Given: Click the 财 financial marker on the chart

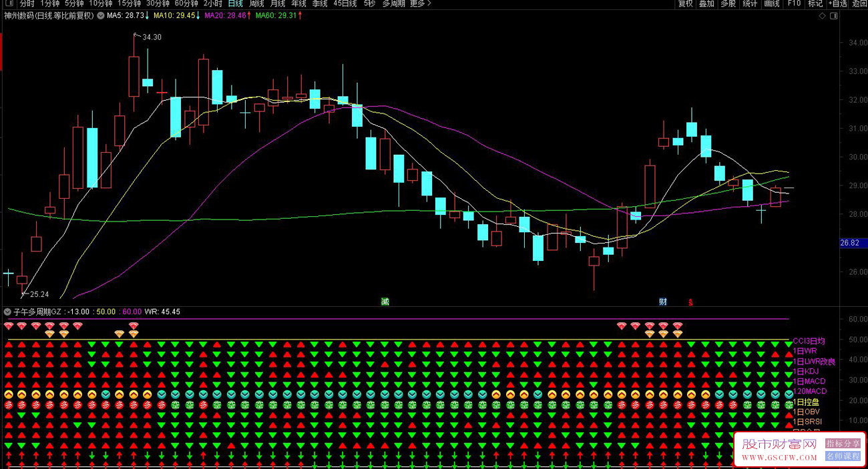Looking at the screenshot, I should [x=663, y=302].
